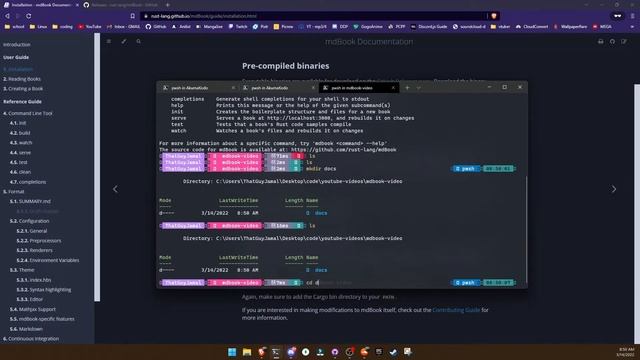Open '2. Reading Books' chapter
This screenshot has width=640, height=360.
point(22,79)
